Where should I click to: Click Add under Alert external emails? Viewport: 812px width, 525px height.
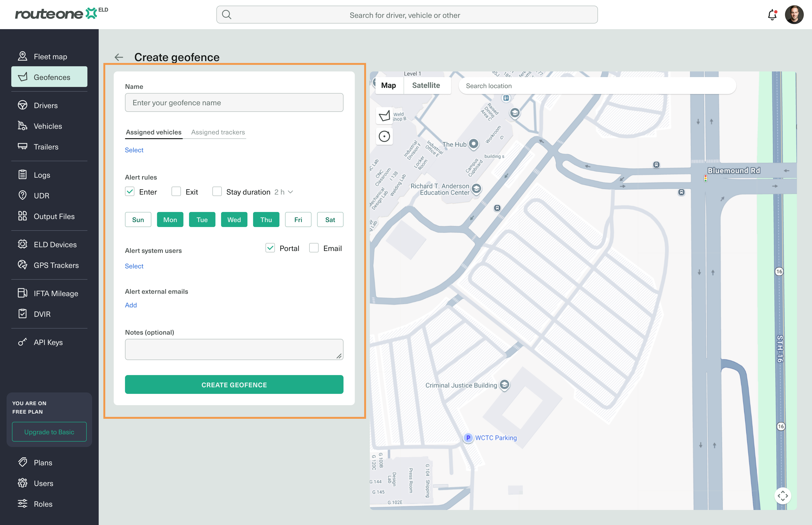(131, 305)
